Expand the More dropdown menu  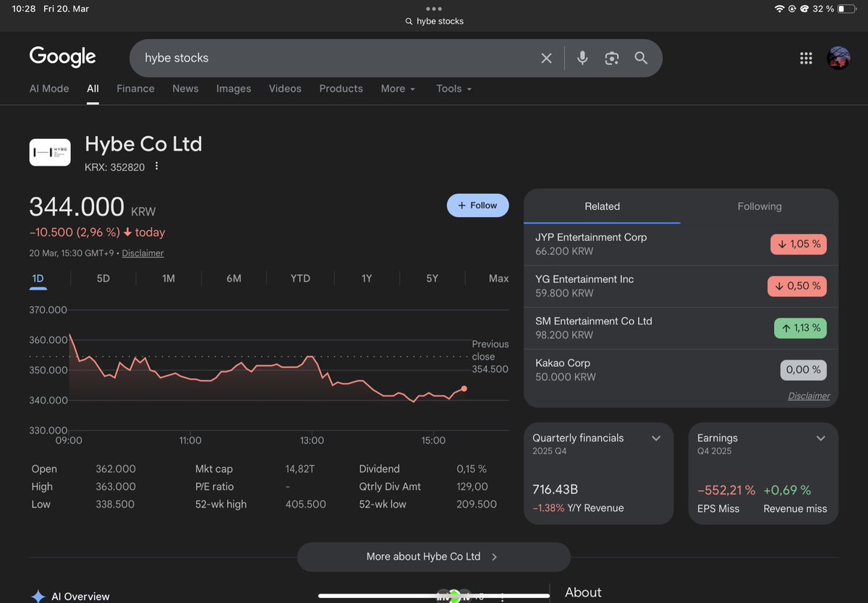(398, 88)
